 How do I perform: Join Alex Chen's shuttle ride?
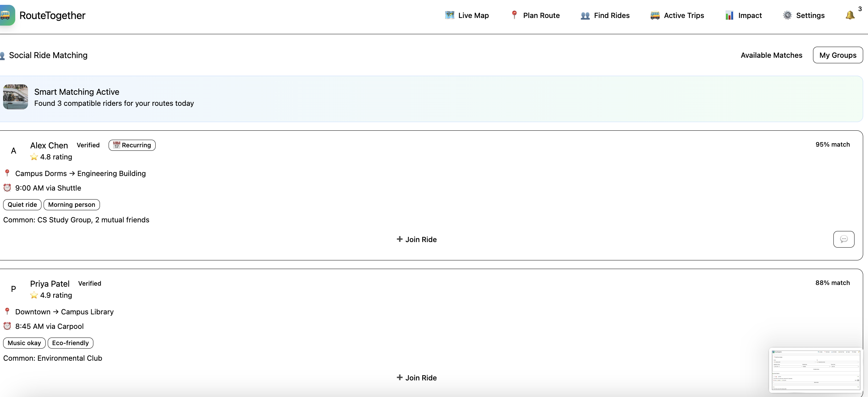(x=417, y=239)
